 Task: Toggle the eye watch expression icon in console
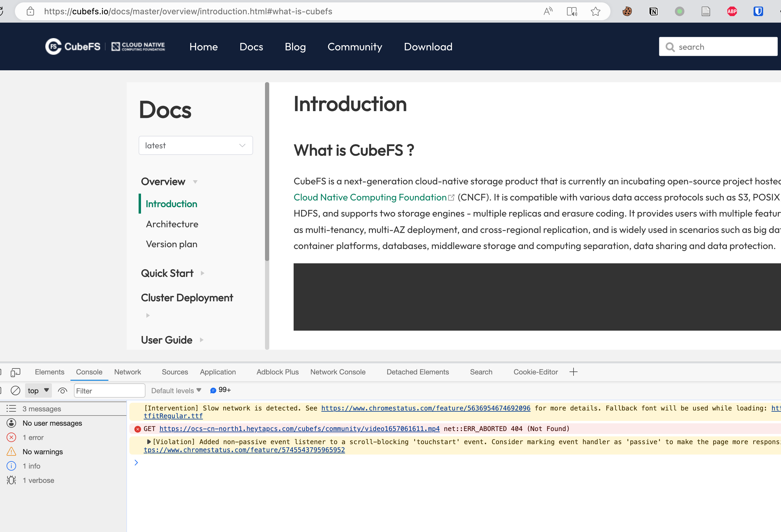point(63,391)
